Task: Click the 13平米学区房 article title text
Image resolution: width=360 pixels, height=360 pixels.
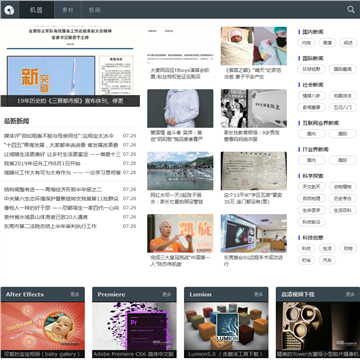Action: click(x=253, y=198)
